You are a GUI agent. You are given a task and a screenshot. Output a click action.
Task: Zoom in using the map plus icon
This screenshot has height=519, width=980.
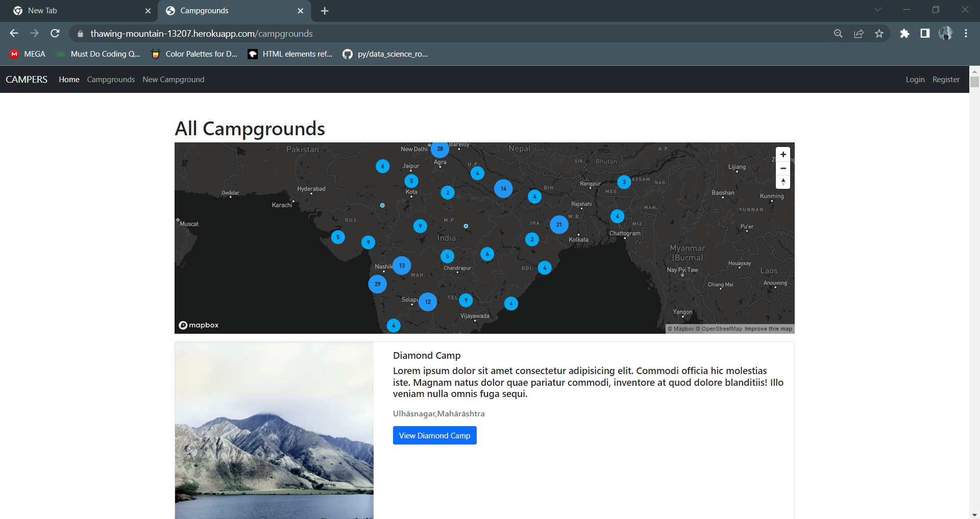(783, 154)
